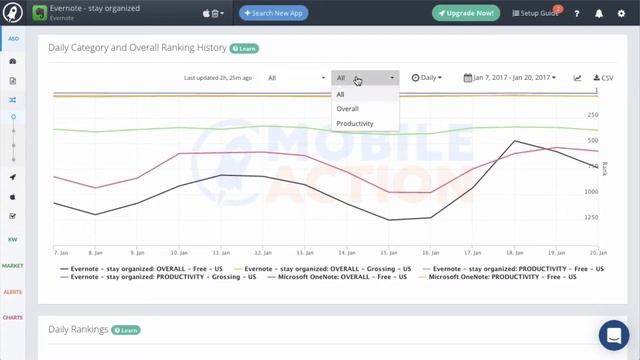Click the Daily Rankings heading
Screen dimensions: 640x360
78,329
